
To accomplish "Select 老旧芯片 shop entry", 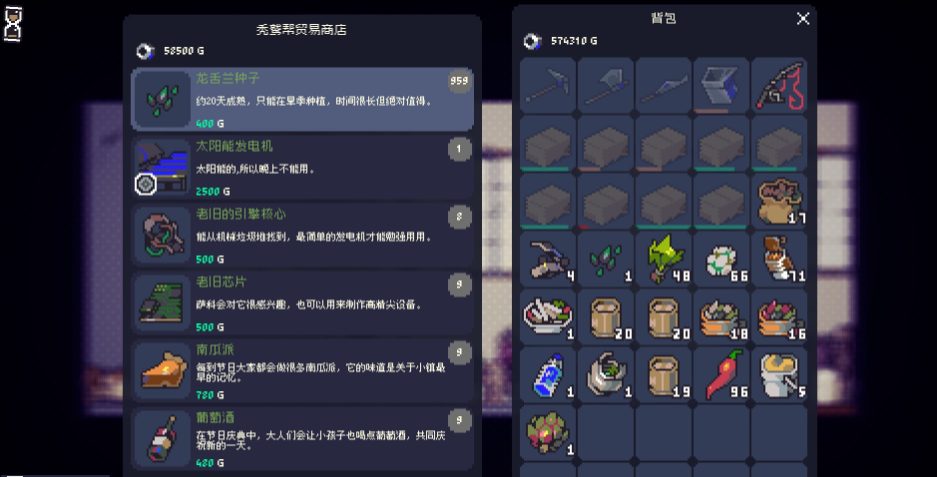I will click(x=302, y=303).
